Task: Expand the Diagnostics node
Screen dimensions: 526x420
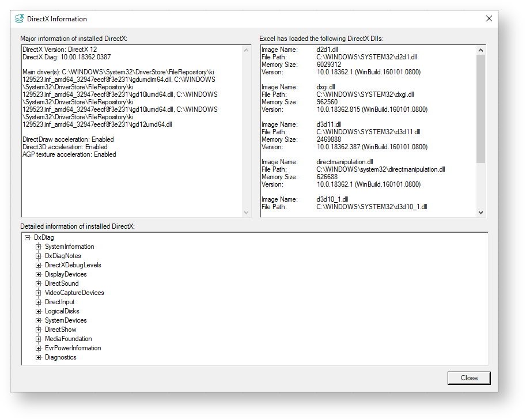Action: (39, 357)
